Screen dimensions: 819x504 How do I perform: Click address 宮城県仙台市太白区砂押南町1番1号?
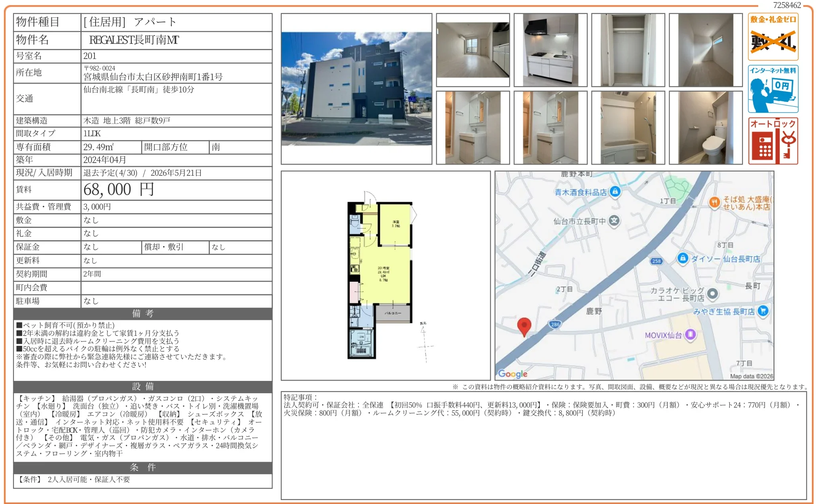click(x=153, y=77)
